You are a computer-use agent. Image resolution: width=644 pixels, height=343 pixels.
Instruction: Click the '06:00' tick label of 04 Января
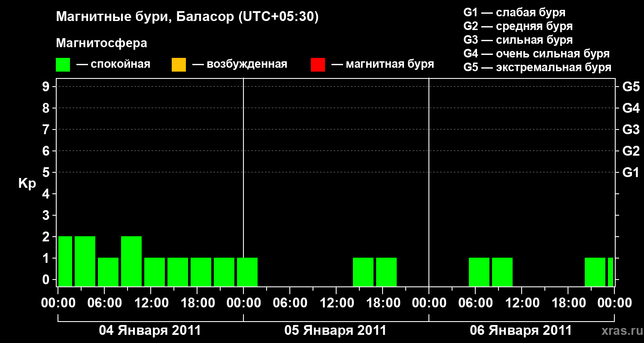(104, 303)
